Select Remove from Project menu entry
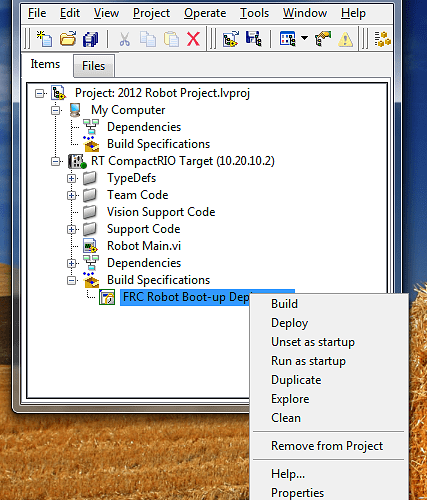This screenshot has width=427, height=500. [329, 446]
